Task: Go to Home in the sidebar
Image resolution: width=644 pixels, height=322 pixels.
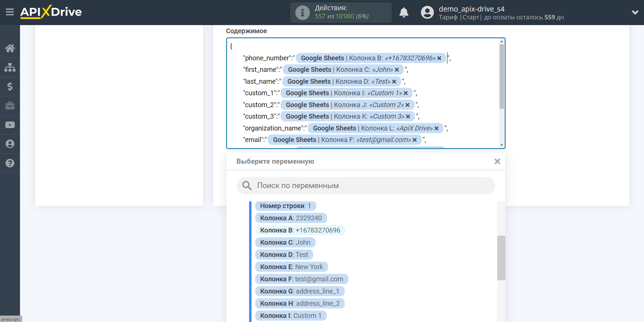Action: [10, 48]
